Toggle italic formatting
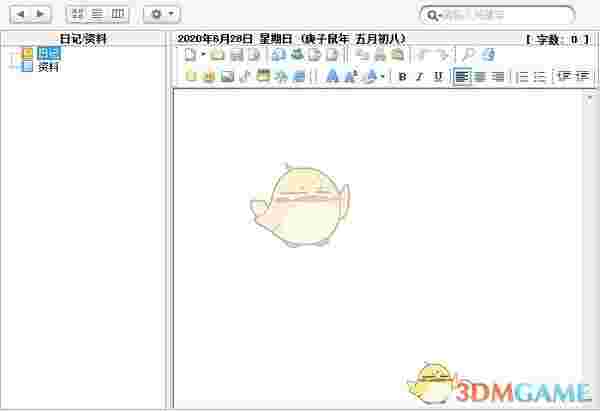The image size is (600, 411). pyautogui.click(x=420, y=77)
